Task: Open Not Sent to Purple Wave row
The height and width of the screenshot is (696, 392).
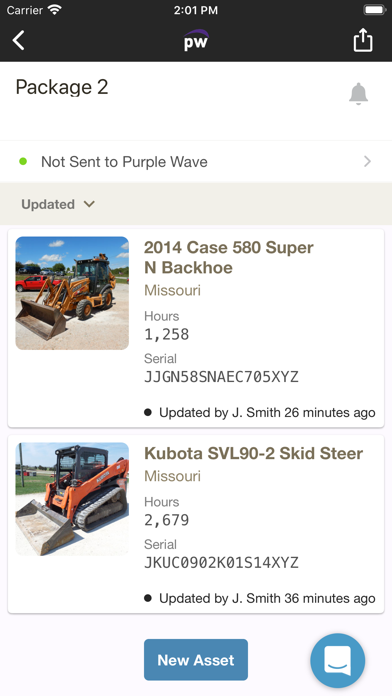Action: pos(196,162)
